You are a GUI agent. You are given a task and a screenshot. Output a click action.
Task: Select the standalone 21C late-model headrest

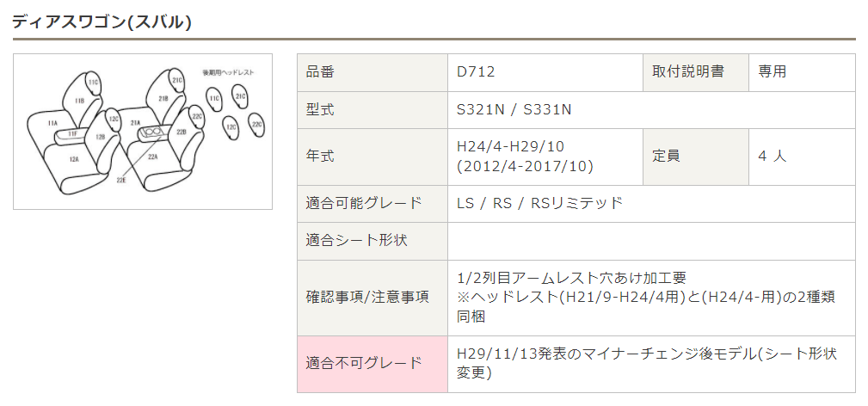(241, 96)
